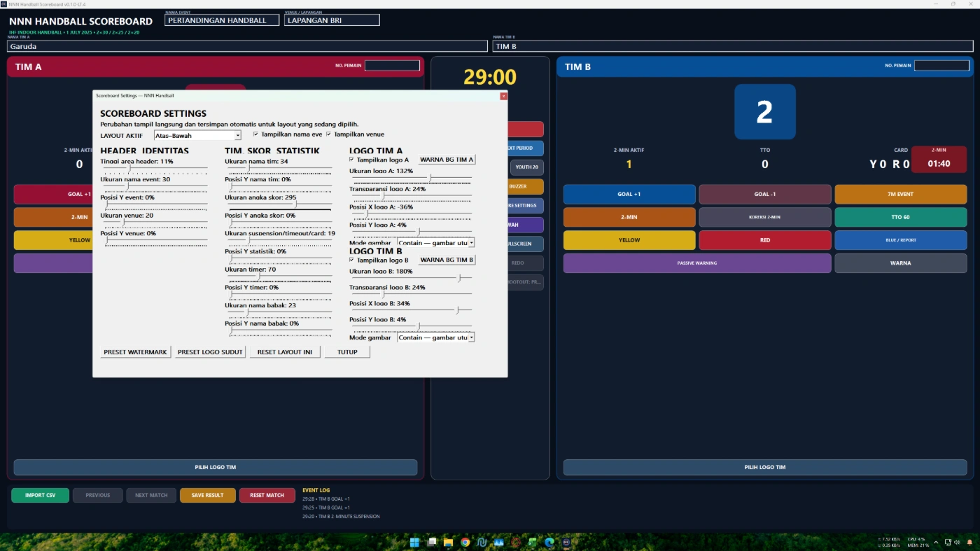980x551 pixels.
Task: Open Microsoft Edge from the taskbar
Action: [x=549, y=542]
